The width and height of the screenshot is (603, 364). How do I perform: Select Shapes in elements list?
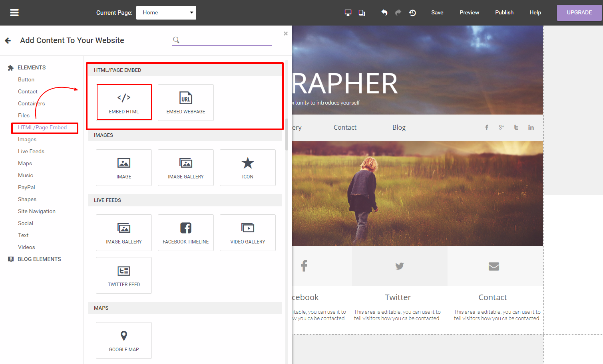27,199
